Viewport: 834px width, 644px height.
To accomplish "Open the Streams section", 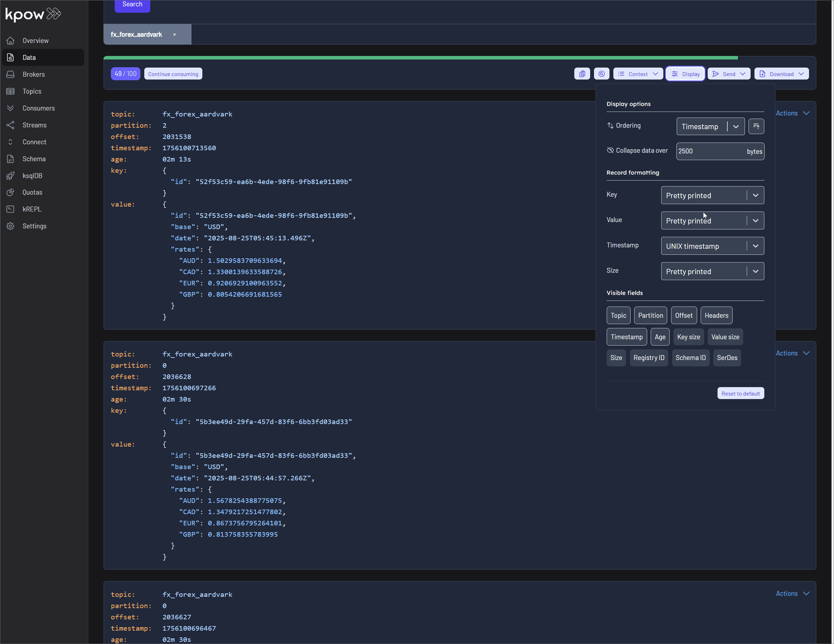I will 35,125.
